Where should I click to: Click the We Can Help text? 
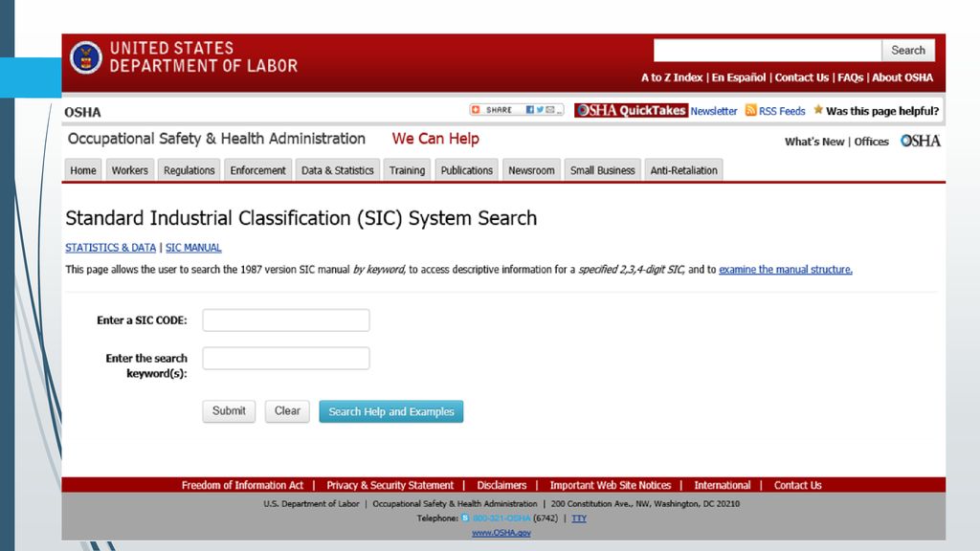click(x=435, y=139)
